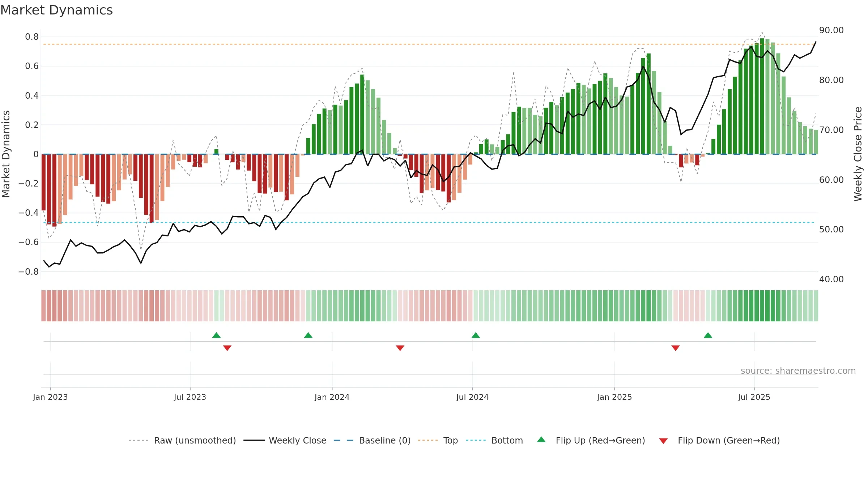The height and width of the screenshot is (488, 868).
Task: Click the Jul 2025 x-axis label
Action: tap(754, 397)
